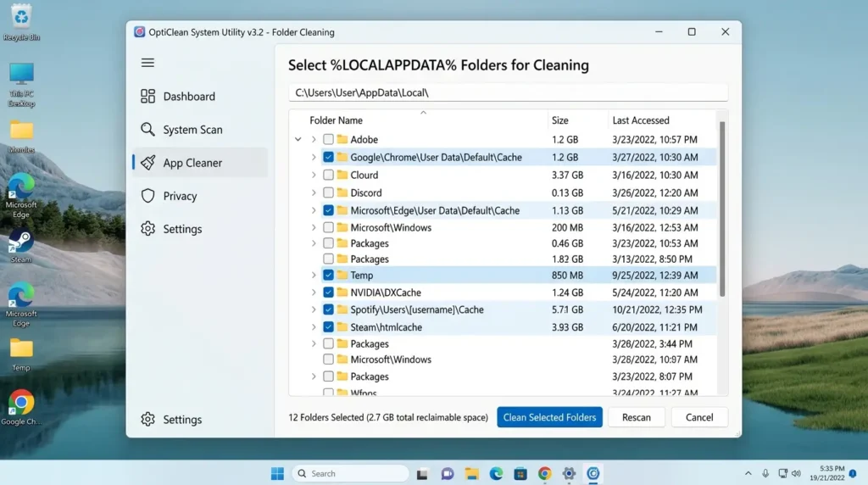Go to the Privacy section
This screenshot has height=485, width=868.
[x=200, y=196]
